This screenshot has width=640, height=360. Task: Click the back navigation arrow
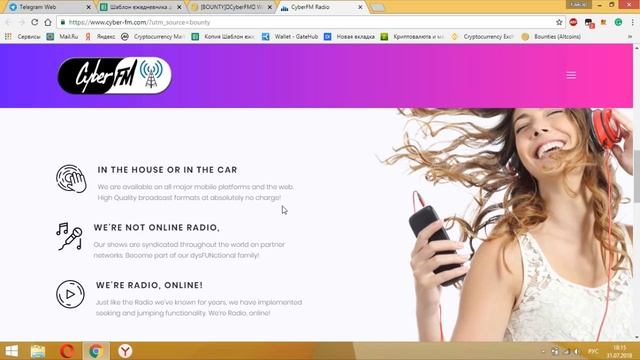coord(9,22)
